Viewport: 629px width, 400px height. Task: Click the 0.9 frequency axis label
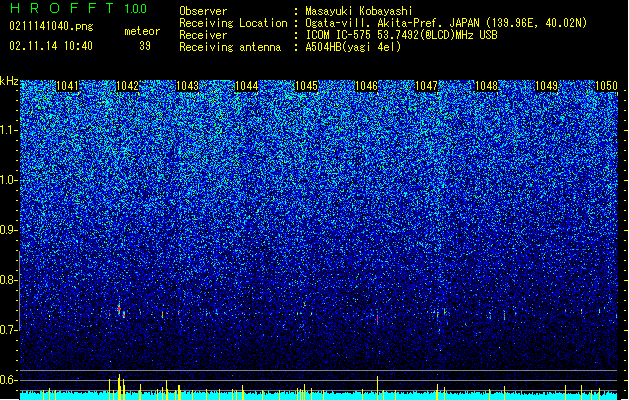[x=8, y=230]
